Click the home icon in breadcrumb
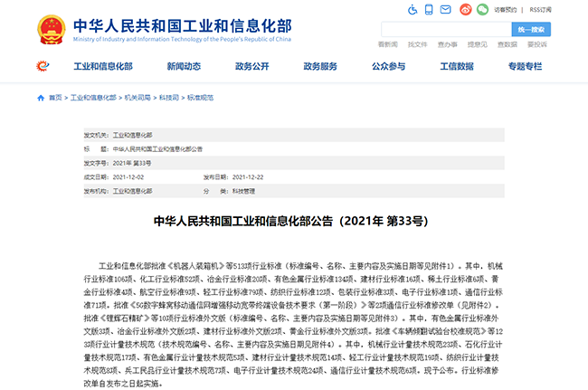Image resolution: width=588 pixels, height=390 pixels. 40,96
